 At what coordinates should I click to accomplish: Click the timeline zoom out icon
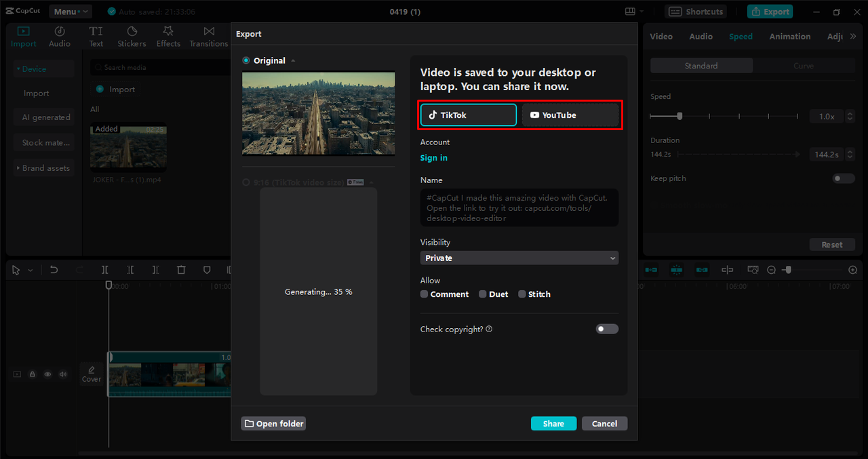coord(771,270)
